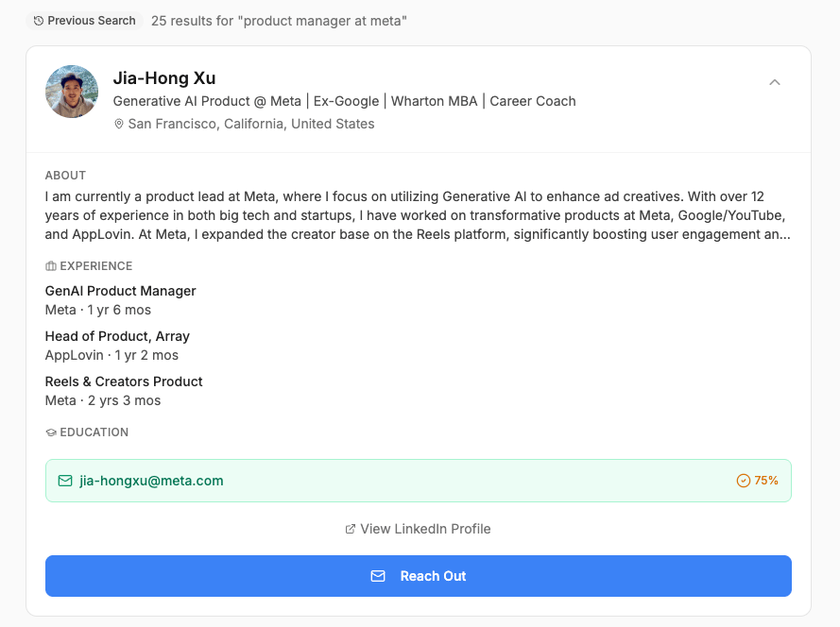Click Jia-Hong Xu's profile photo

(x=72, y=92)
